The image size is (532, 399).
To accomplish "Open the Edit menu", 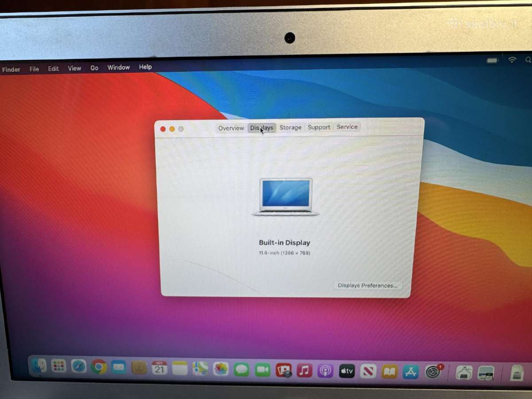I will [53, 69].
